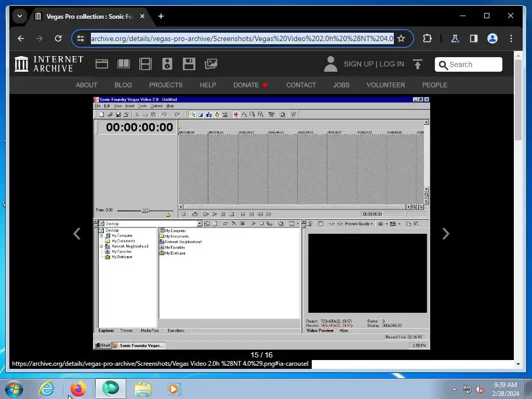Viewport: 532px width, 399px height.
Task: Open the Software (floppy disk) section icon
Action: click(189, 64)
